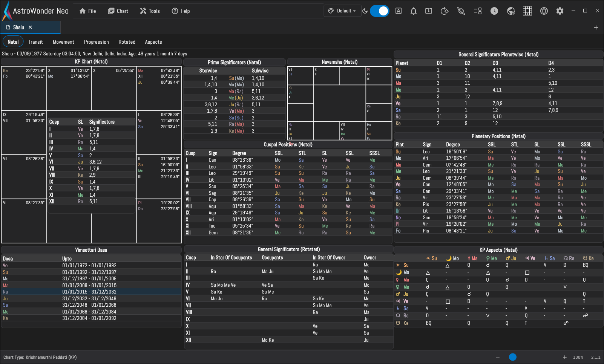
Task: Click cusp XII Gem row in Cuspal Positions
Action: pyautogui.click(x=288, y=232)
